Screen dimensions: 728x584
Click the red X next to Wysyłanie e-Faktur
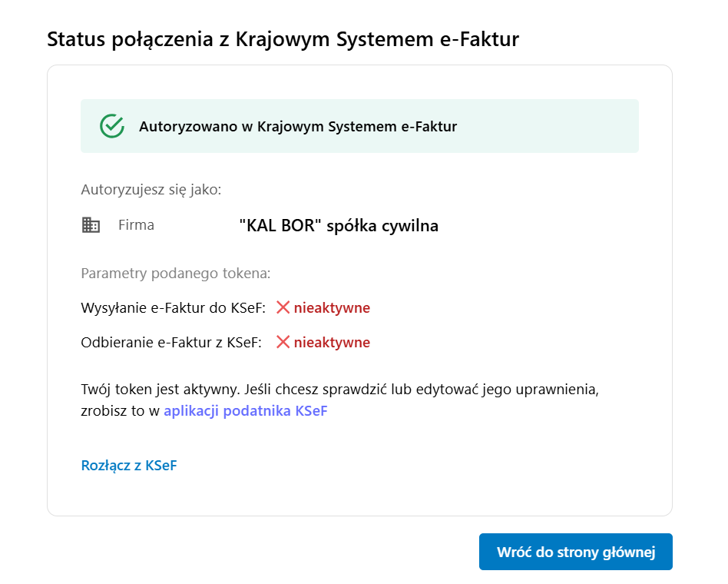click(283, 307)
